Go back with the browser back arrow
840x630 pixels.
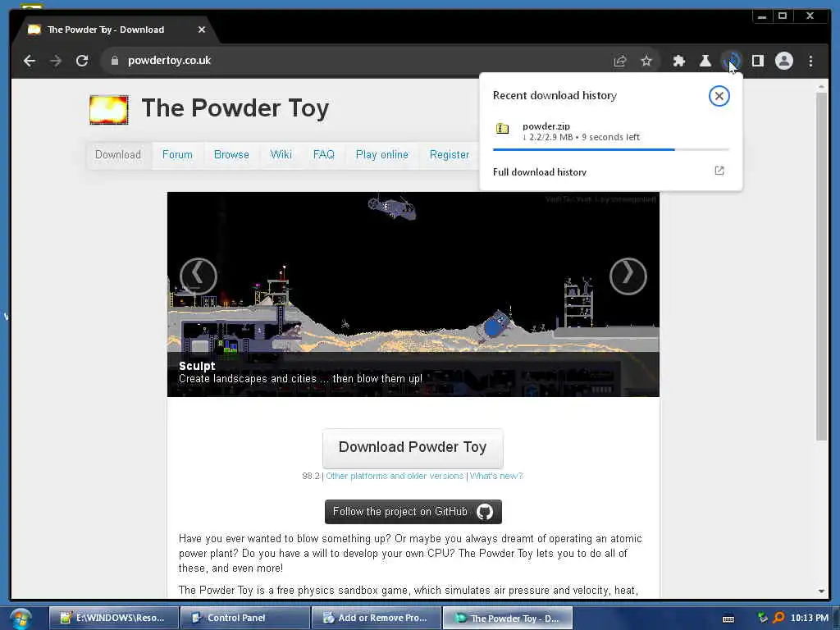tap(30, 61)
